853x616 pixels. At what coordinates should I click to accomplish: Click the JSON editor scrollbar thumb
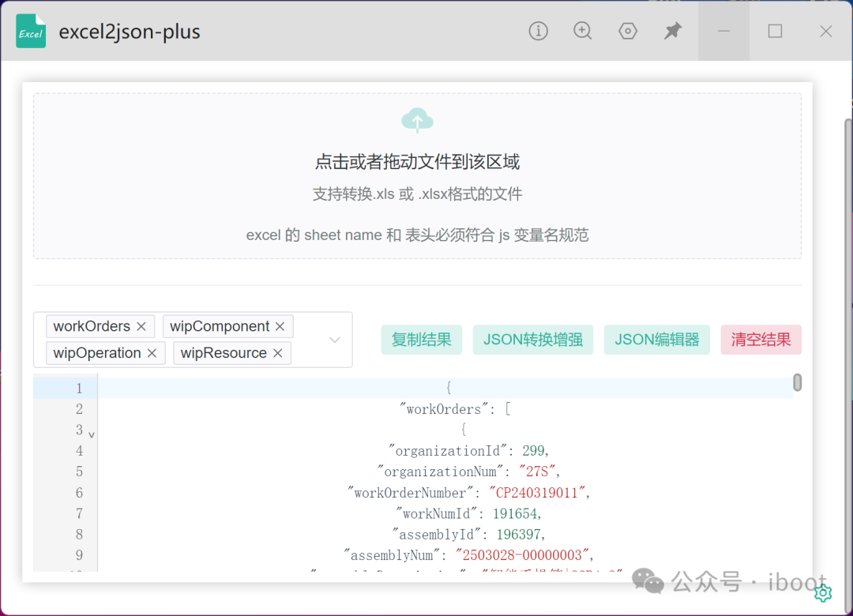(798, 383)
